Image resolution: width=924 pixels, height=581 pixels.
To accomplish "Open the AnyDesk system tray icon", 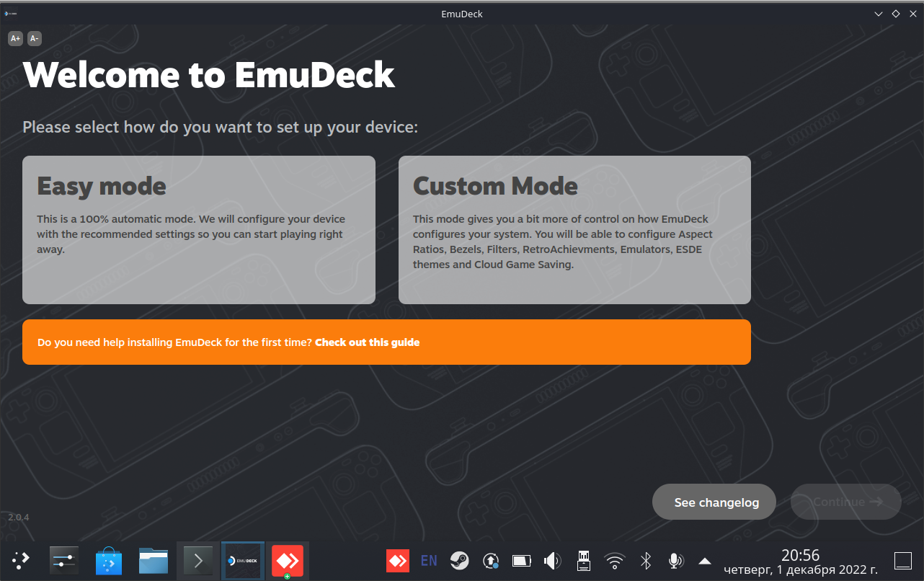I will point(398,560).
